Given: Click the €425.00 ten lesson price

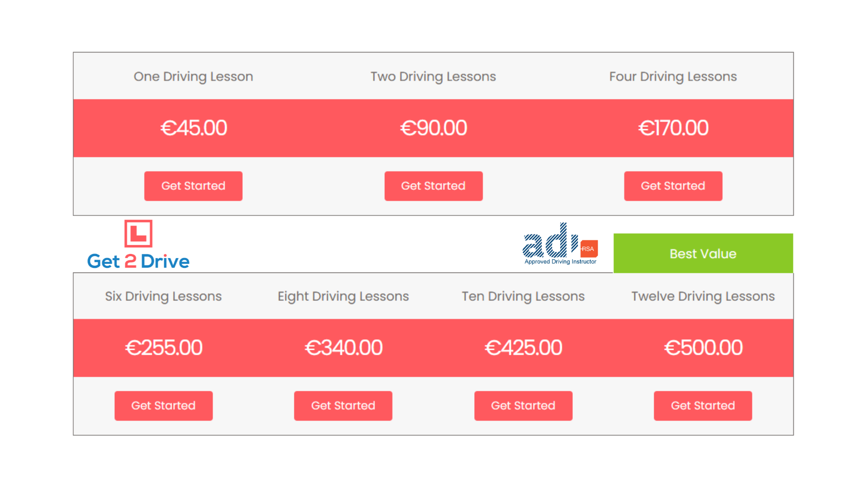Looking at the screenshot, I should [x=523, y=347].
